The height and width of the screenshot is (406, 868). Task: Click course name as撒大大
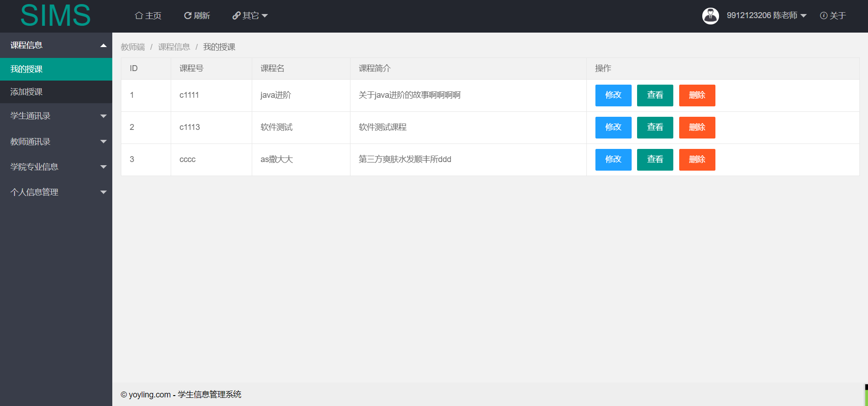coord(277,159)
